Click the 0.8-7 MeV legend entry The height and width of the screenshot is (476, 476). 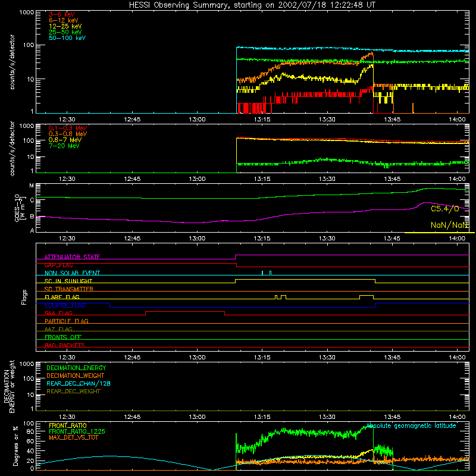65,140
